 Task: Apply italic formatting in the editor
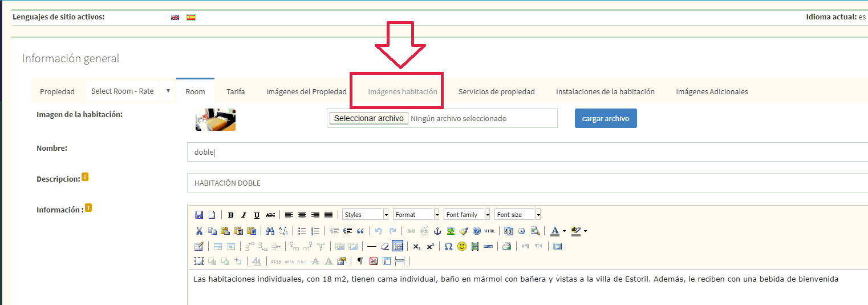coord(244,215)
